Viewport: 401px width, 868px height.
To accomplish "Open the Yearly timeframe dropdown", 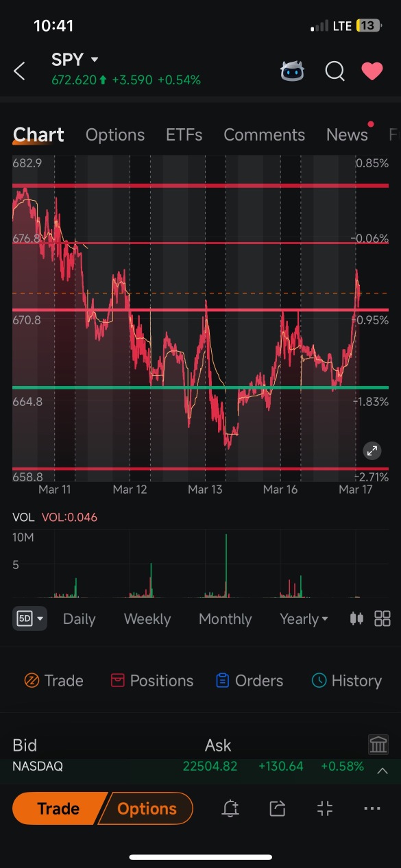I will [304, 619].
